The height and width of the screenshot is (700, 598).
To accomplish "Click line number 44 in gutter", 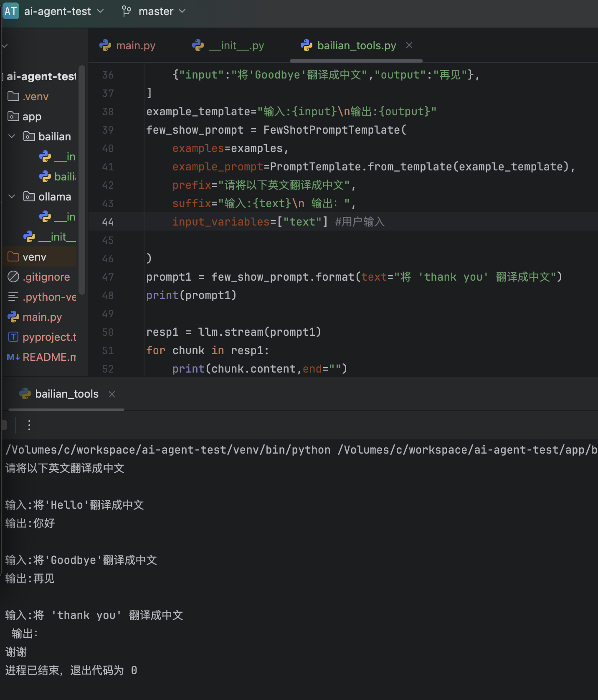I will (x=108, y=222).
